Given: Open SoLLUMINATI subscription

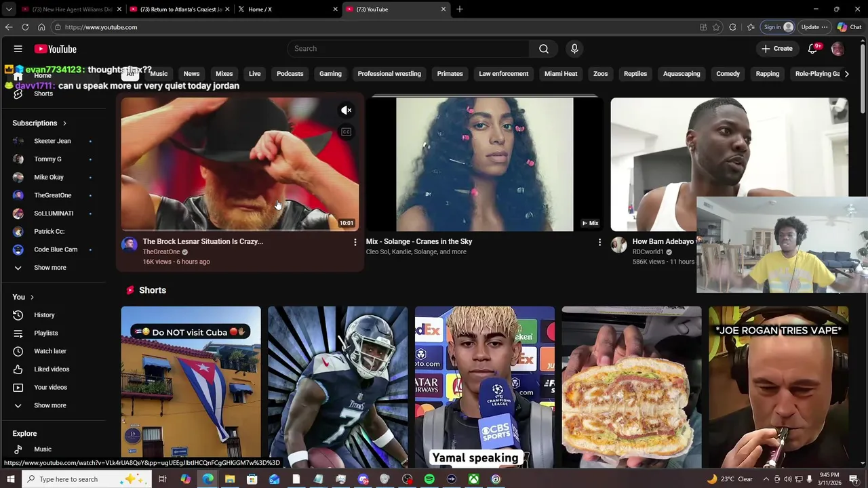Looking at the screenshot, I should point(52,213).
